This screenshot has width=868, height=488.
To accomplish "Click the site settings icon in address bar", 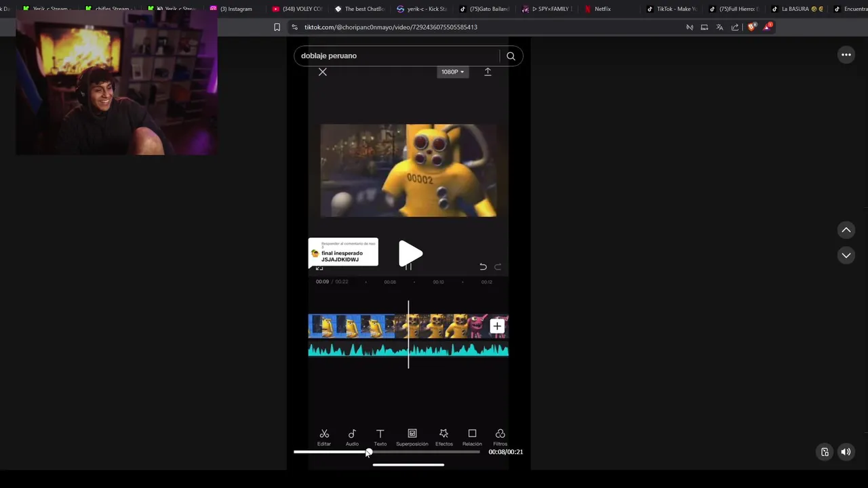I will point(294,27).
